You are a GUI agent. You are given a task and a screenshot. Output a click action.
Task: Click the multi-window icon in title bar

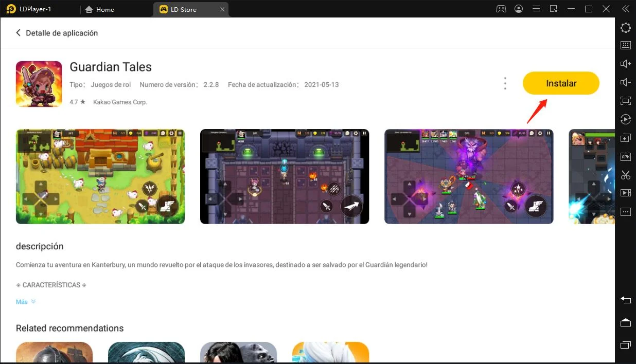(554, 9)
